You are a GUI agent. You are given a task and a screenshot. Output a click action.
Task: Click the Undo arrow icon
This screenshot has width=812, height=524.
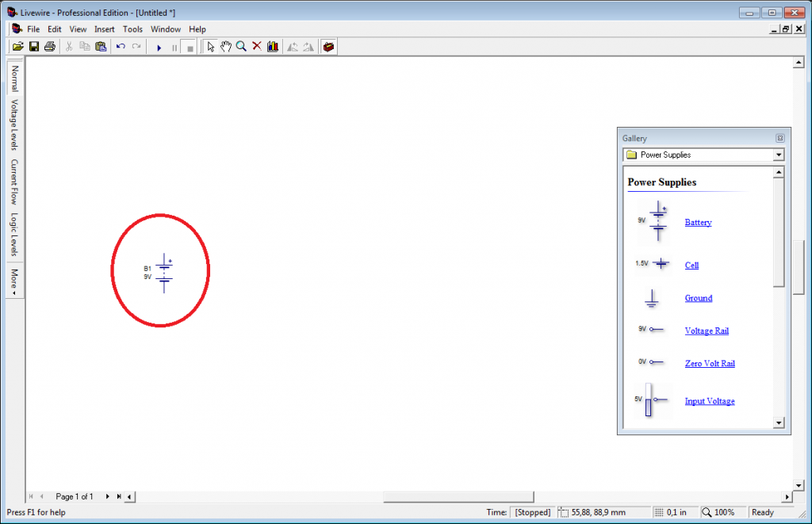coord(121,47)
